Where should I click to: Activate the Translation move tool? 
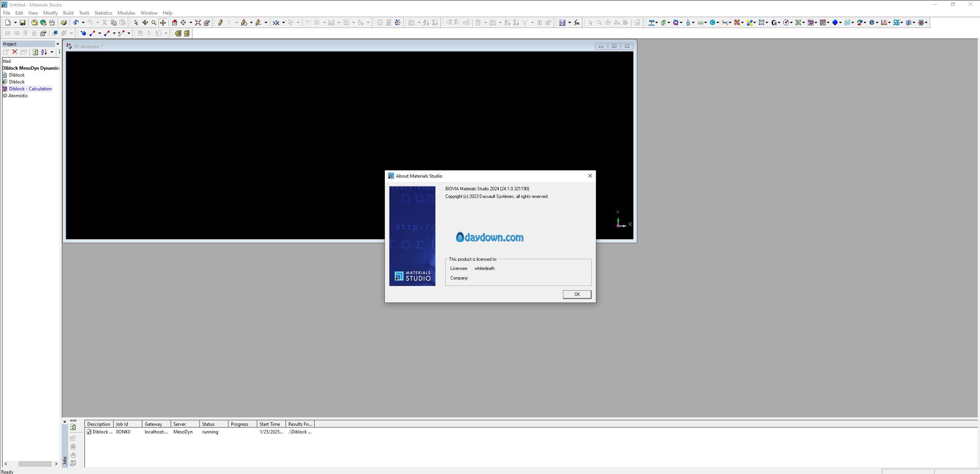click(x=163, y=23)
